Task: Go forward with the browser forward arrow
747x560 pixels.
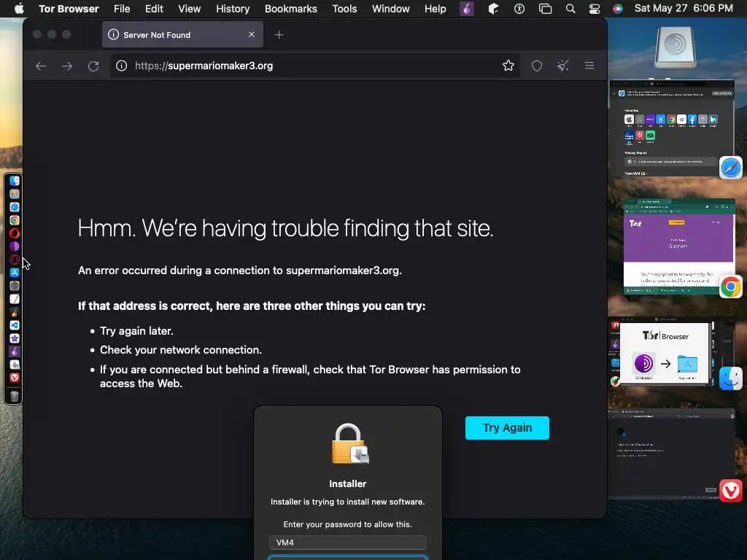Action: pos(67,66)
